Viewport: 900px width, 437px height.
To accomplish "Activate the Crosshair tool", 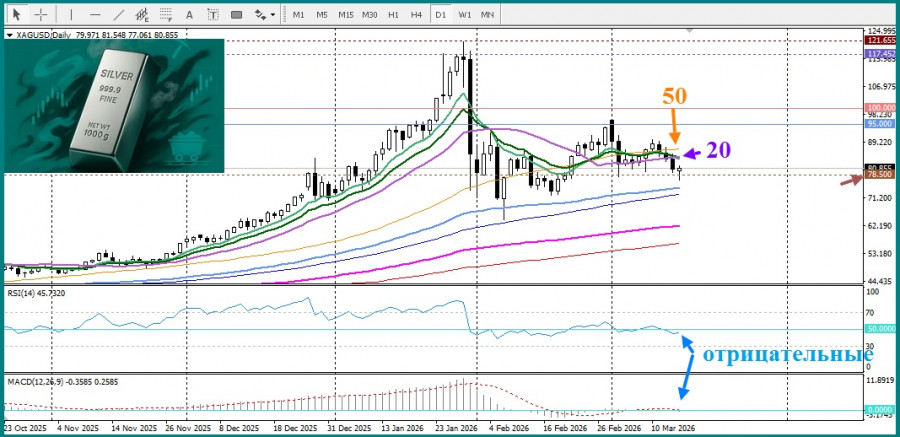I will tap(41, 14).
